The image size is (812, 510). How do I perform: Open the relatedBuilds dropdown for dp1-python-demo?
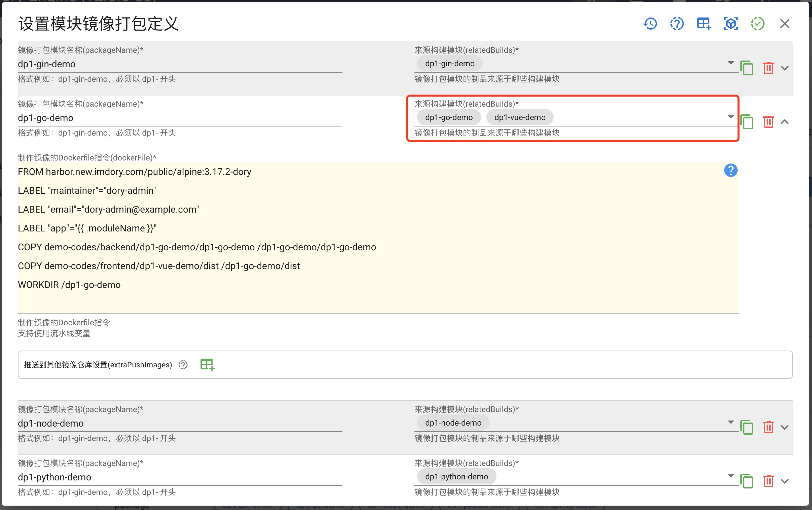tap(730, 476)
